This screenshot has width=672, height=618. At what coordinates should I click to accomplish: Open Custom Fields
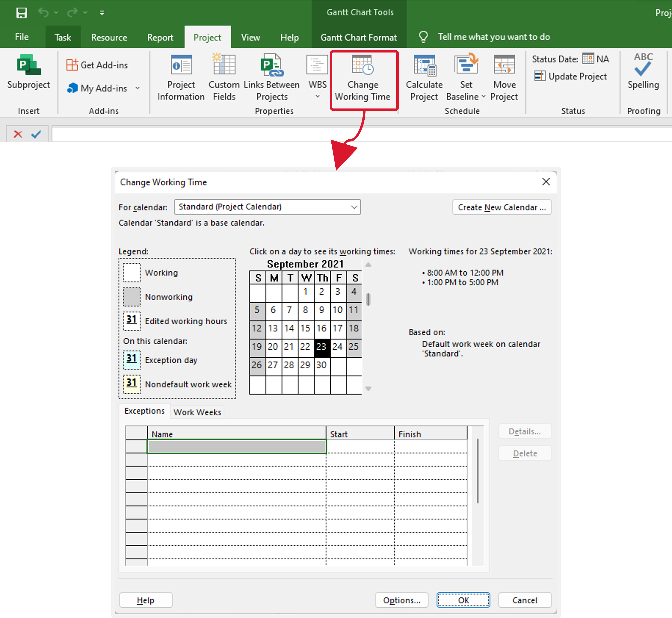[x=224, y=78]
